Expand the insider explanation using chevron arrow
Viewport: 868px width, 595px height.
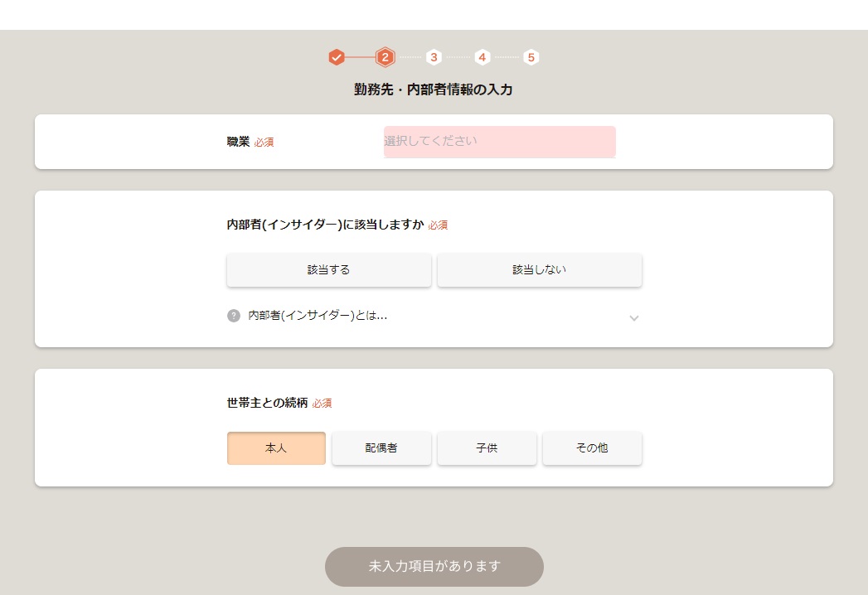pos(633,317)
